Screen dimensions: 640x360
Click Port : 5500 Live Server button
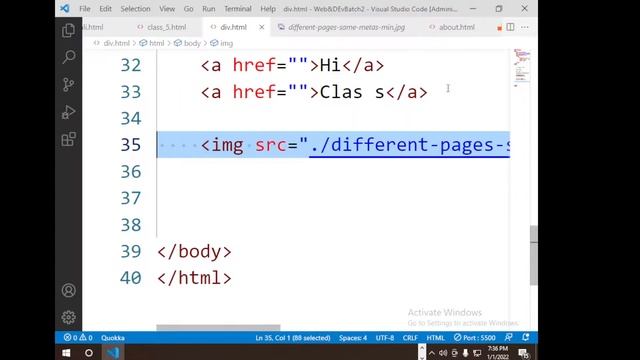click(x=475, y=338)
